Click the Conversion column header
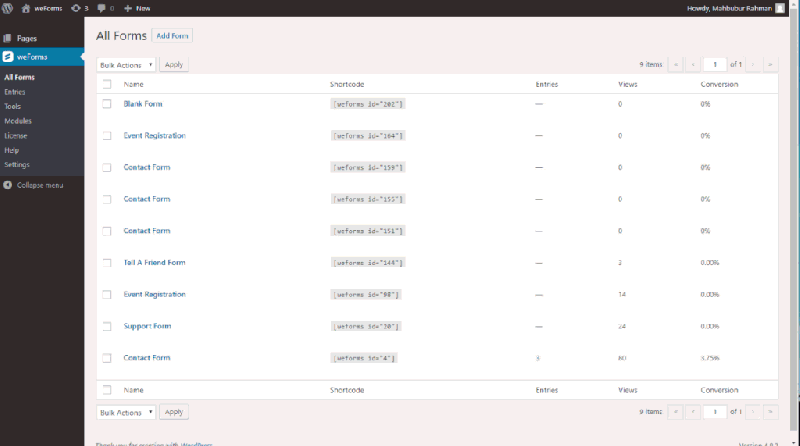The image size is (800, 446). pos(719,84)
